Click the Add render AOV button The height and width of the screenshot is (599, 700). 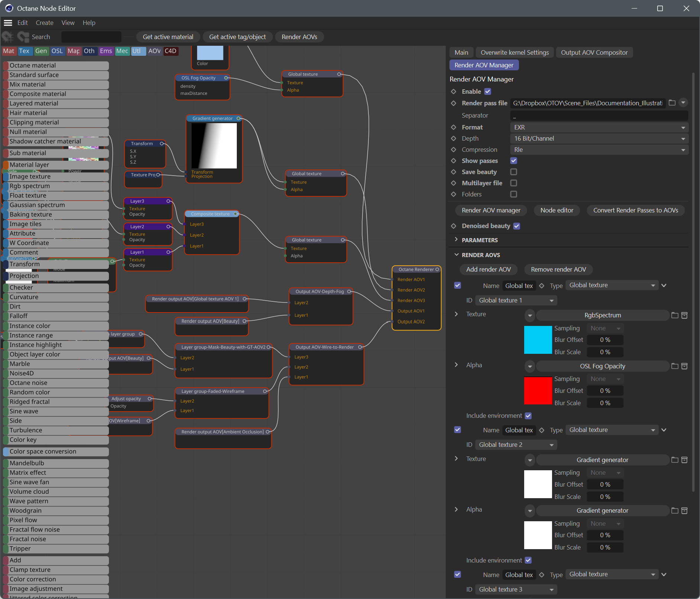coord(488,269)
